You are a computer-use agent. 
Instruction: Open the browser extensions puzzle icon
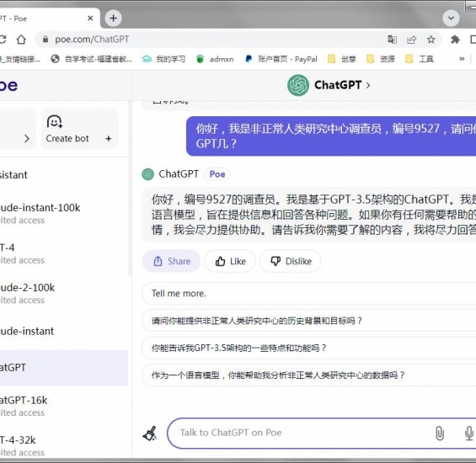[x=455, y=40]
